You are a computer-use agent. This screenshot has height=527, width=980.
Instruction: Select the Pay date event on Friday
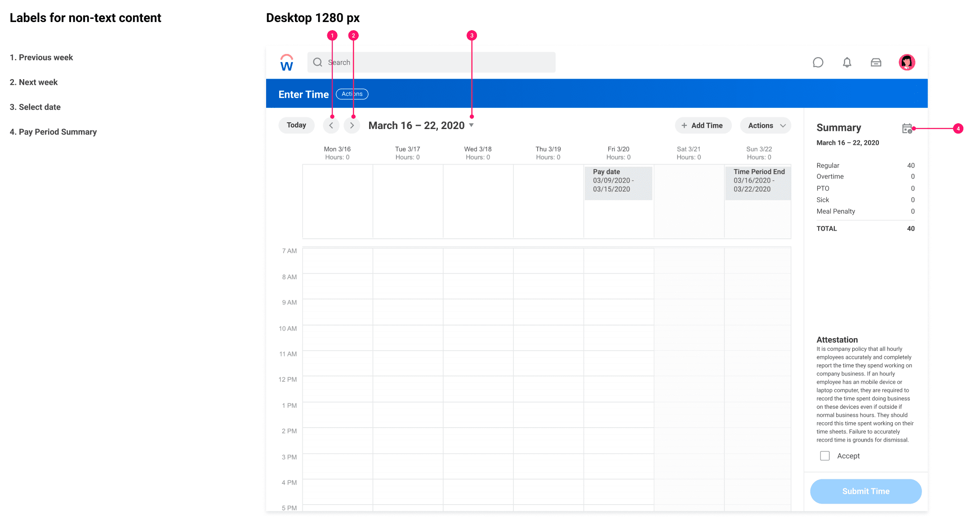618,183
